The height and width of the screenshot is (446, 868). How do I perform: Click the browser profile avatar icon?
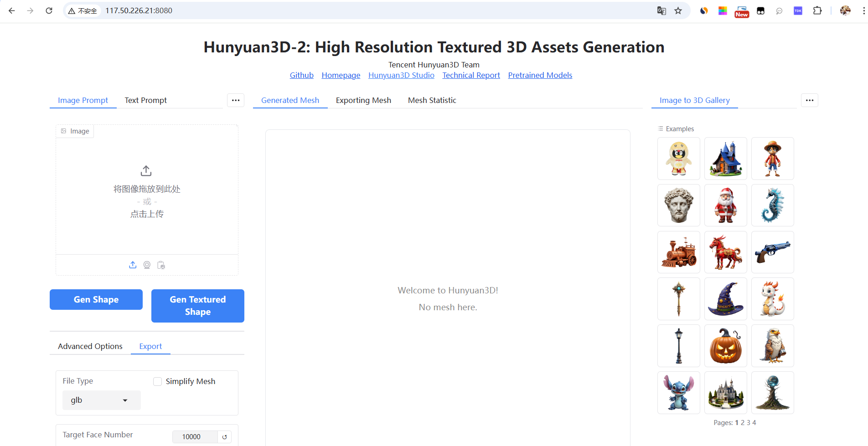pyautogui.click(x=845, y=10)
